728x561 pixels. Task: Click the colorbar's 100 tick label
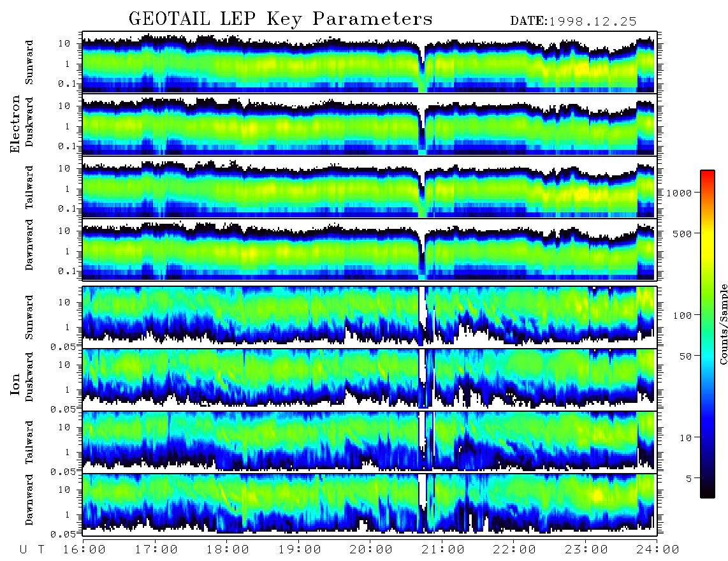coord(682,316)
